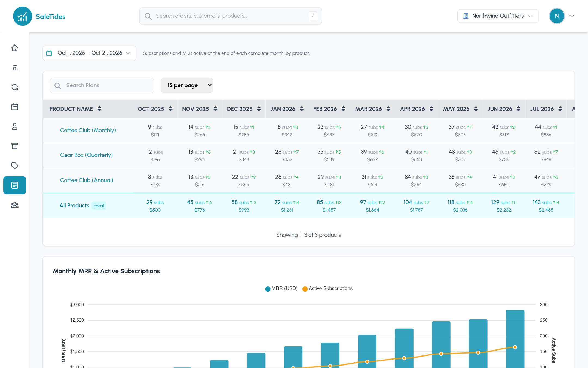Open the 15 per page selector
Image resolution: width=588 pixels, height=368 pixels.
tap(187, 85)
